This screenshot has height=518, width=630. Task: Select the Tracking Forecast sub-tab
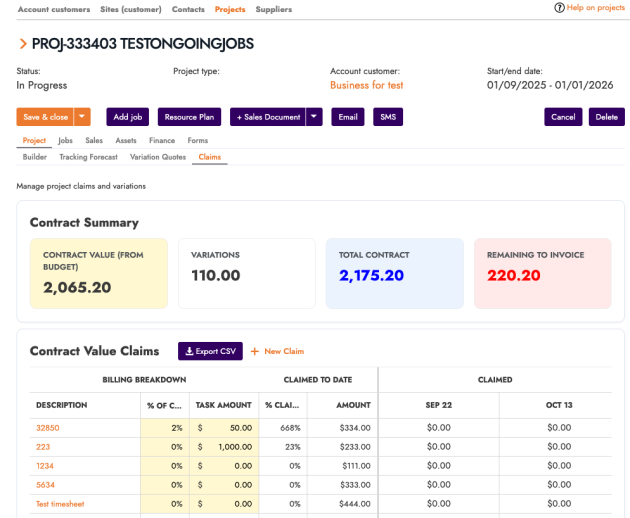(88, 157)
